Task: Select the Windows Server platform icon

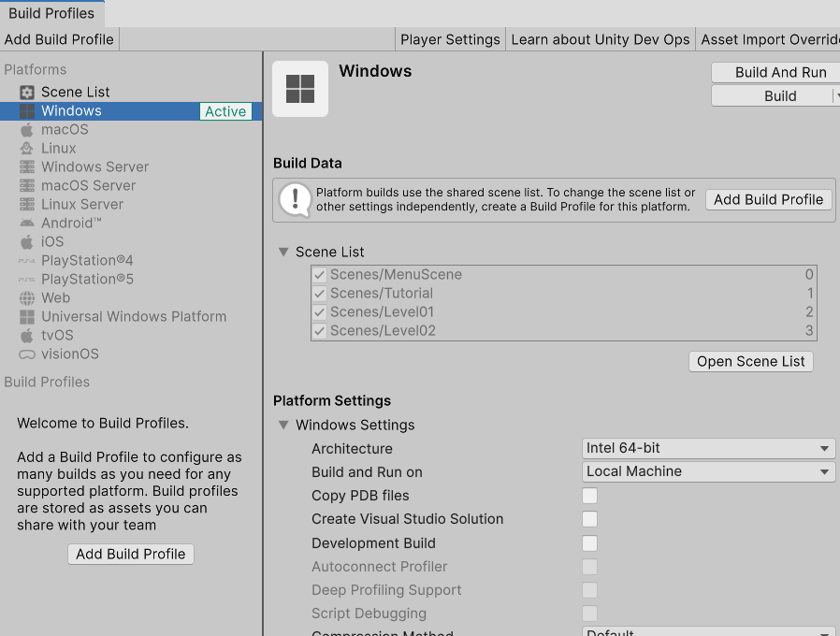Action: 27,166
